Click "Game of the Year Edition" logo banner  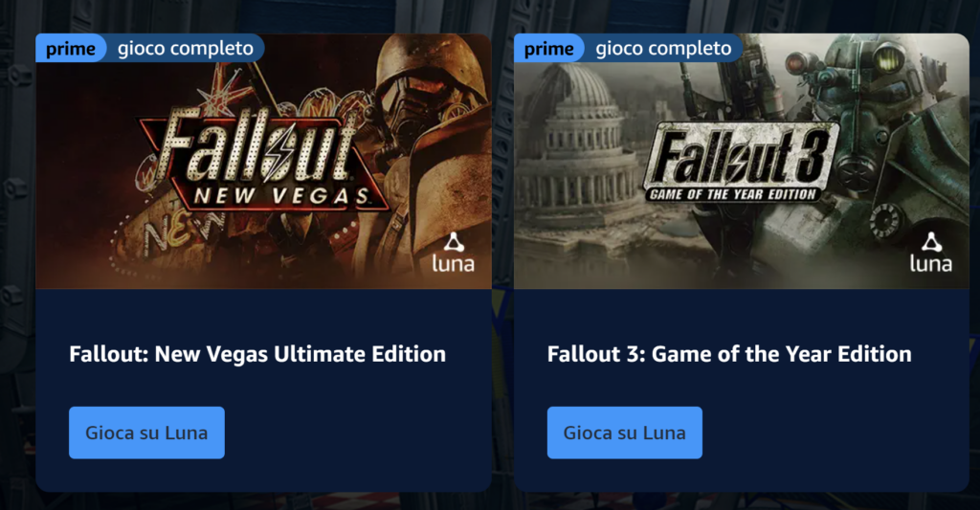(735, 194)
